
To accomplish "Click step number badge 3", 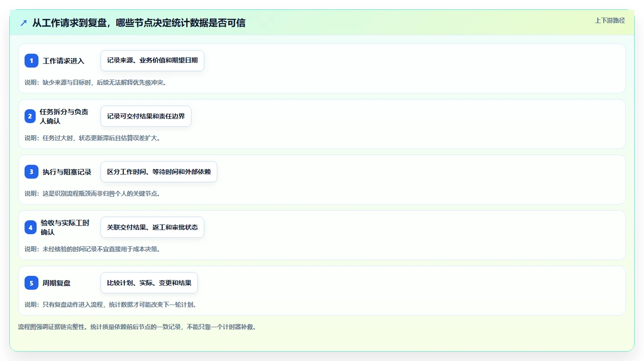I will pyautogui.click(x=32, y=172).
